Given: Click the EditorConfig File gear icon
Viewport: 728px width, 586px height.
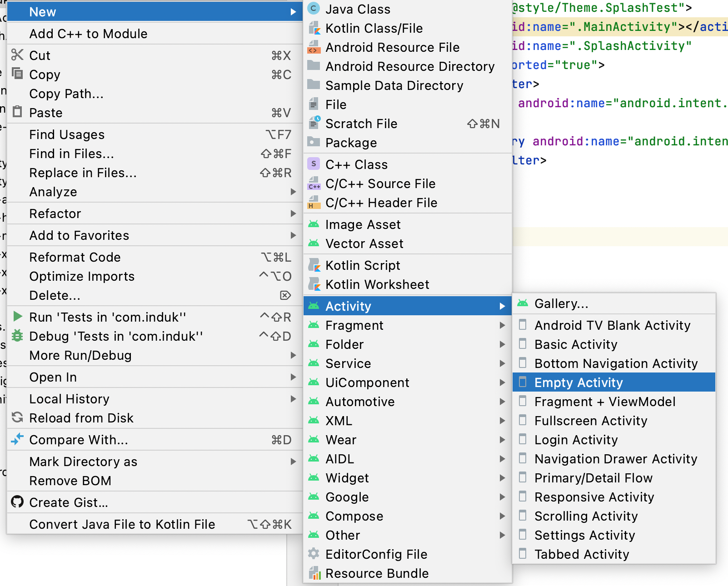Looking at the screenshot, I should 314,554.
